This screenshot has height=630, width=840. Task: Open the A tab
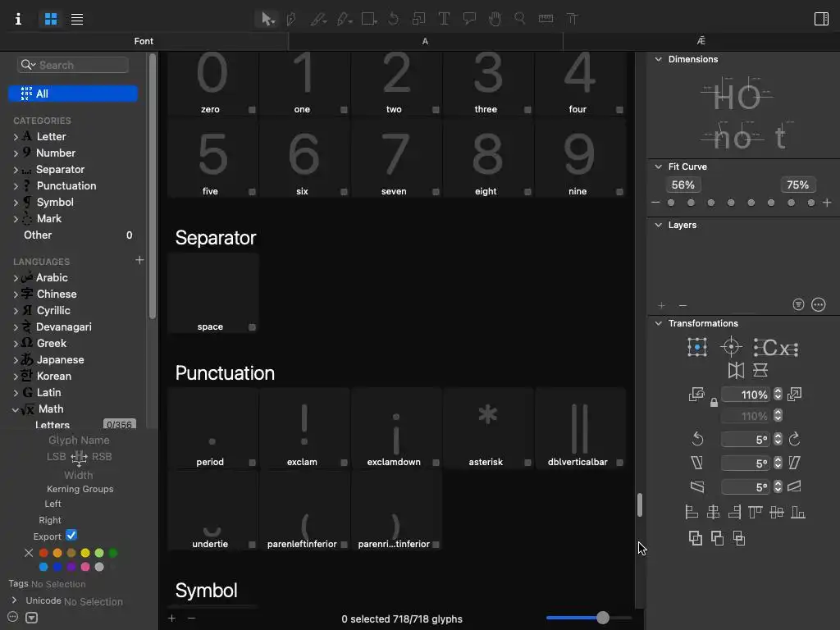425,41
